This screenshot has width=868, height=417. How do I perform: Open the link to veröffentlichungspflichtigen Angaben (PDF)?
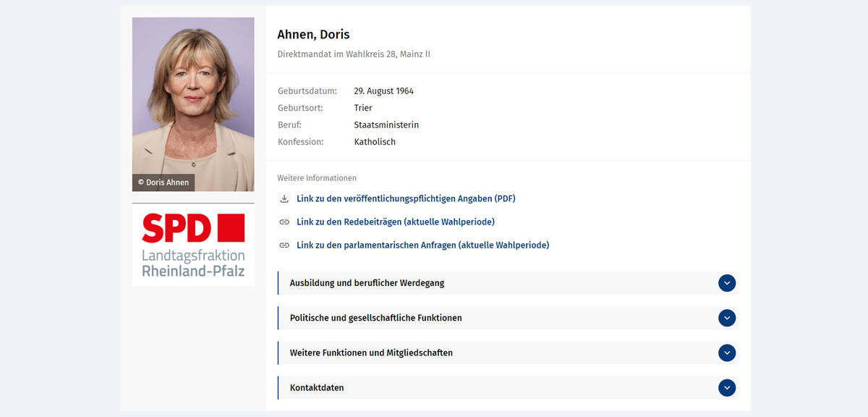pos(406,198)
